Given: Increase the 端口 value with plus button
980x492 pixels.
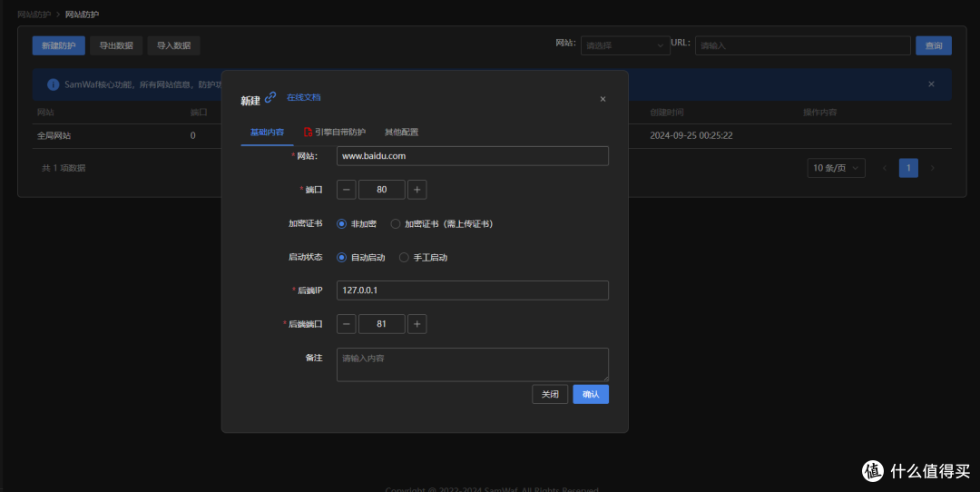Looking at the screenshot, I should point(416,190).
